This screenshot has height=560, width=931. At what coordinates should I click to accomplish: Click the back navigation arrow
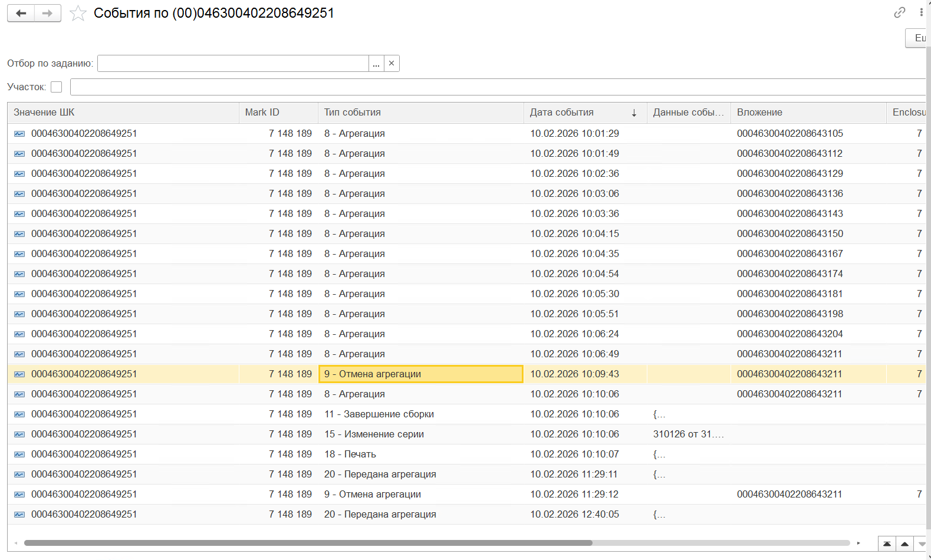(21, 13)
